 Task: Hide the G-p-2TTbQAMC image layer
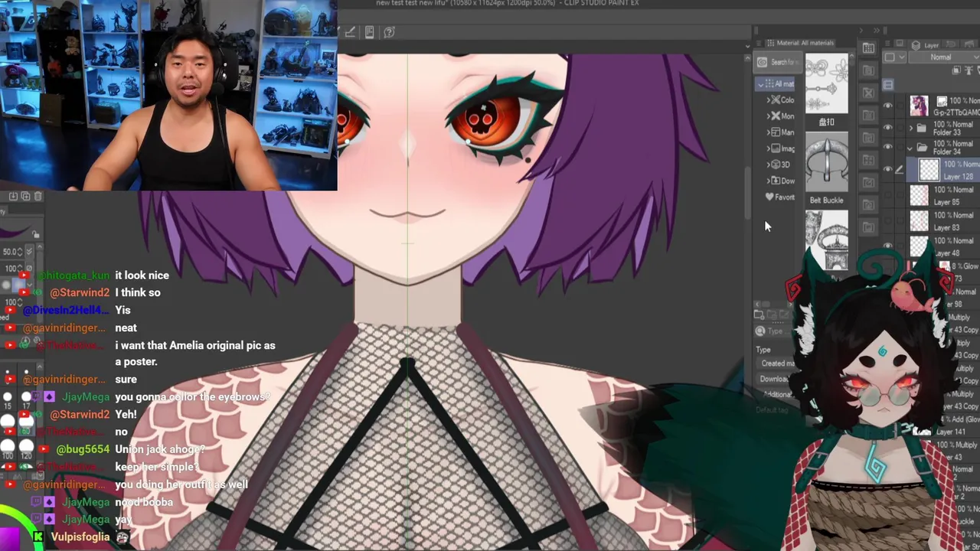(888, 106)
